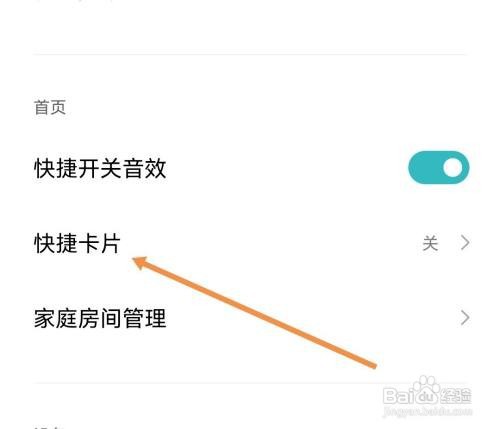Open 家庭房间管理 settings row
This screenshot has width=500, height=429.
pyautogui.click(x=250, y=318)
